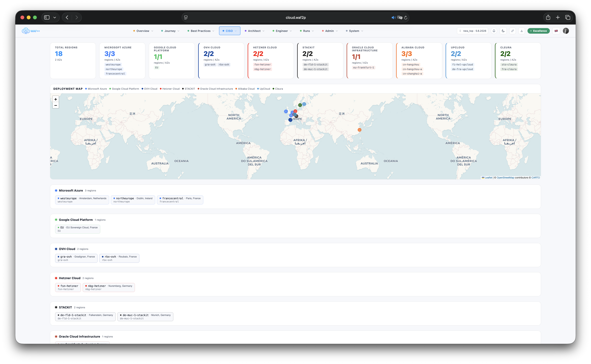
Task: Click the Excellence status badge
Action: (539, 31)
